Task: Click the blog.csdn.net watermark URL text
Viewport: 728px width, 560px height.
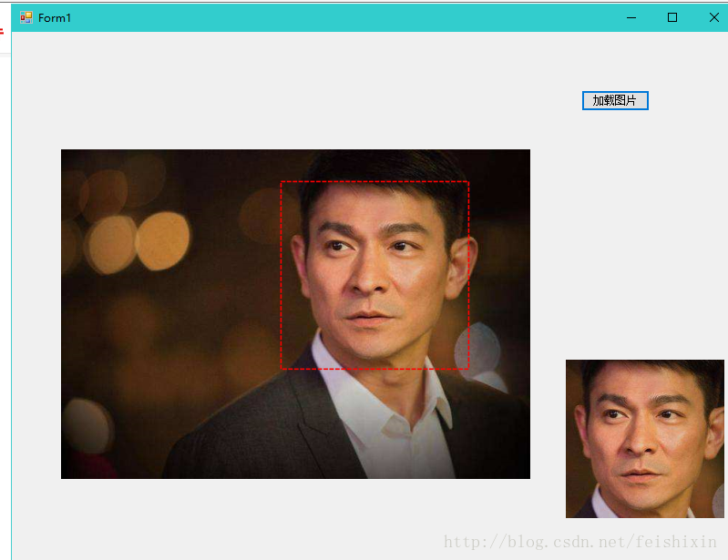Action: pyautogui.click(x=580, y=542)
